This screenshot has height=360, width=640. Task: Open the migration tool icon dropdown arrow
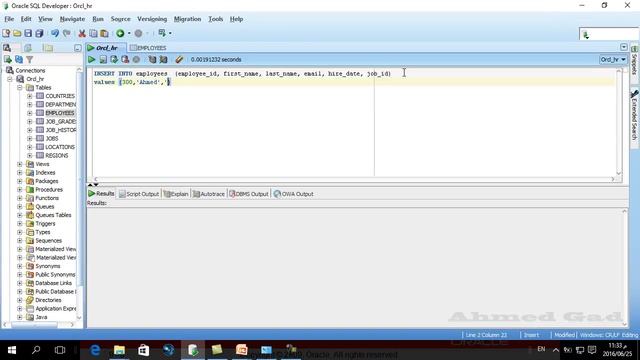coord(170,33)
